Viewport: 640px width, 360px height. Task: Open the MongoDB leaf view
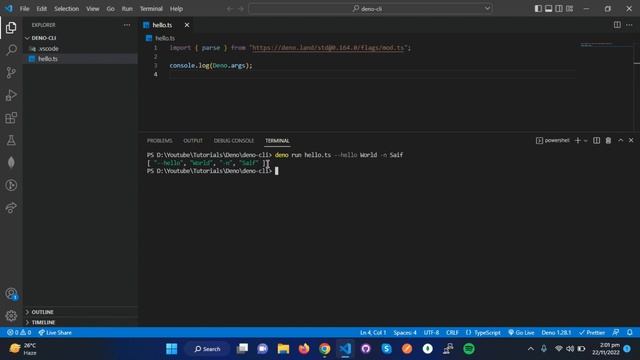(x=11, y=162)
